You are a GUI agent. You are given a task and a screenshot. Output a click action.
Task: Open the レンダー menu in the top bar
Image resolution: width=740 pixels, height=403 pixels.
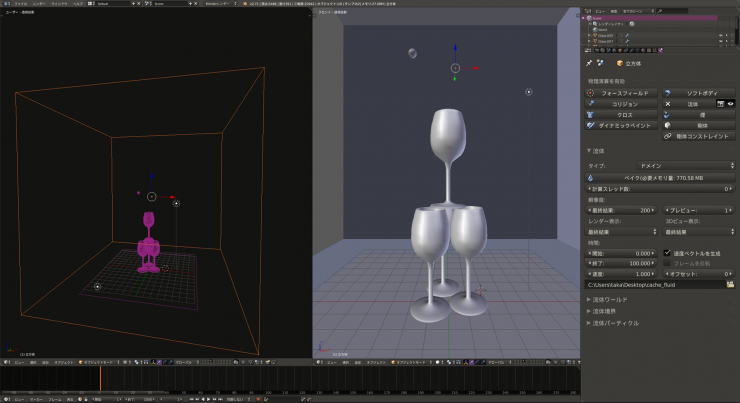40,3
